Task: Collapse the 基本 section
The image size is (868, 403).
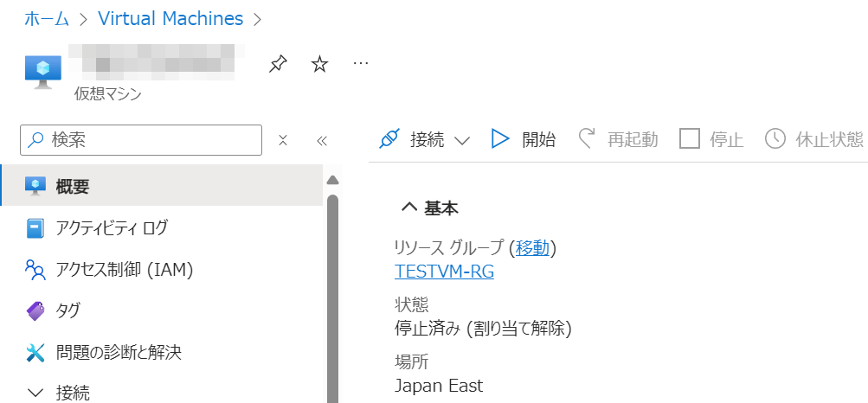Action: (408, 208)
